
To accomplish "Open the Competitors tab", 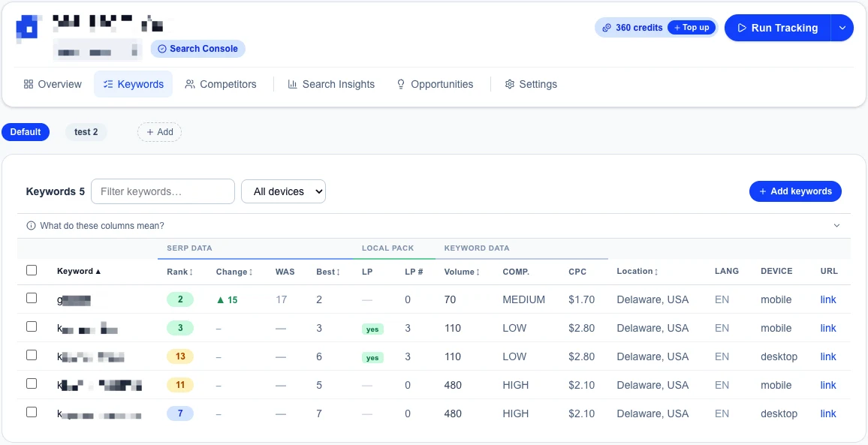I will [x=221, y=84].
